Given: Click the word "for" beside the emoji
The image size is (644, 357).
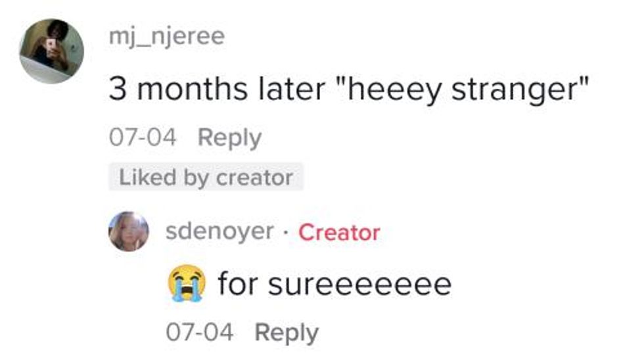Looking at the screenshot, I should pos(237,284).
